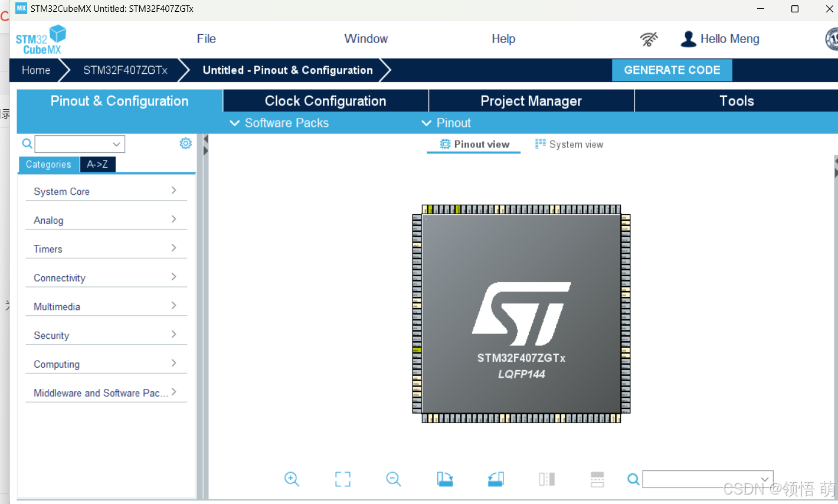Image resolution: width=838 pixels, height=504 pixels.
Task: Click the user account icon near Hello Meng
Action: (x=688, y=38)
